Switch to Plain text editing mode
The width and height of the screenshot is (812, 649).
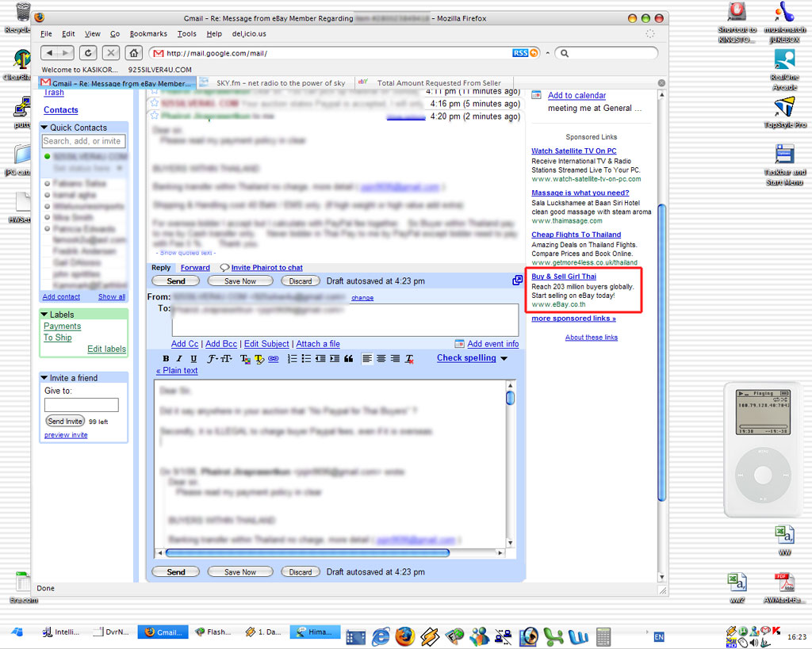pyautogui.click(x=177, y=371)
